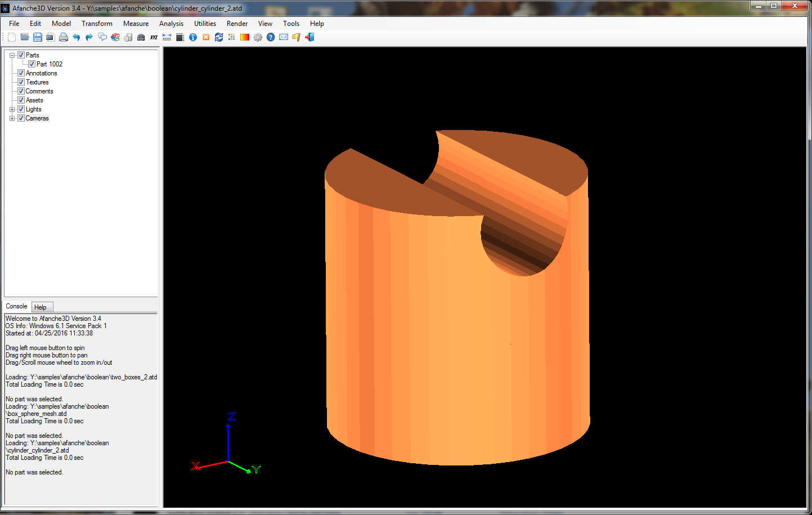
Task: Click the camera screenshot toolbar icon
Action: [x=50, y=37]
